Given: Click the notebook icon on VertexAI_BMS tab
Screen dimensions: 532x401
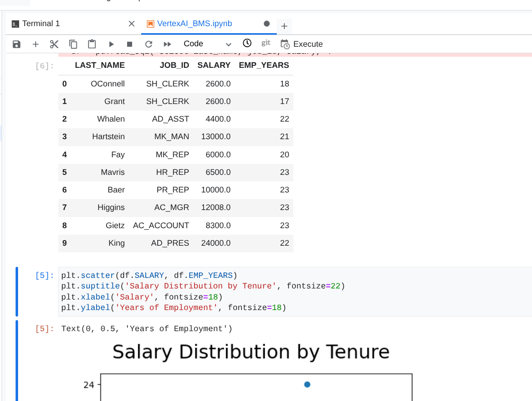Looking at the screenshot, I should (x=150, y=24).
